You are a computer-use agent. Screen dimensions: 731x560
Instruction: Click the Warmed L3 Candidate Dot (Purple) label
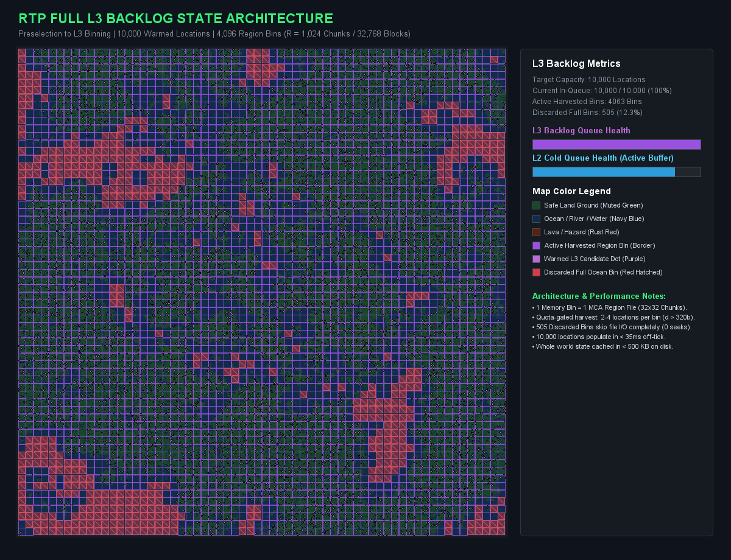pyautogui.click(x=595, y=259)
